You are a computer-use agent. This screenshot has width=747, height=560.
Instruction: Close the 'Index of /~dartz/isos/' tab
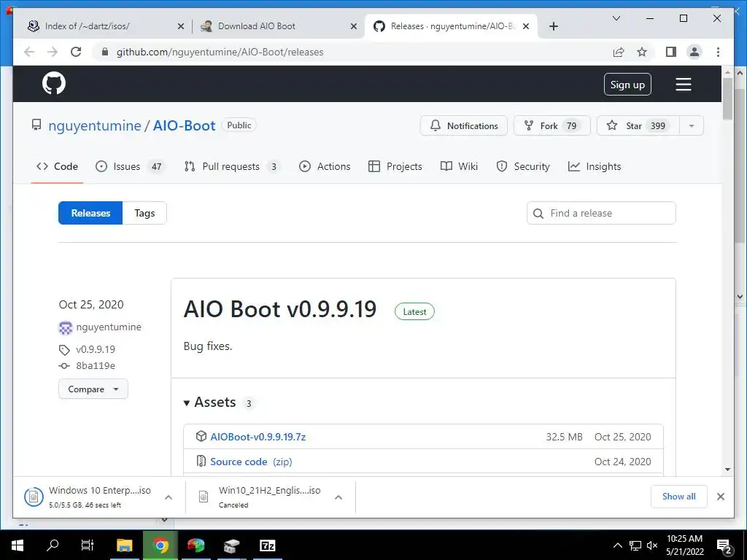point(181,26)
